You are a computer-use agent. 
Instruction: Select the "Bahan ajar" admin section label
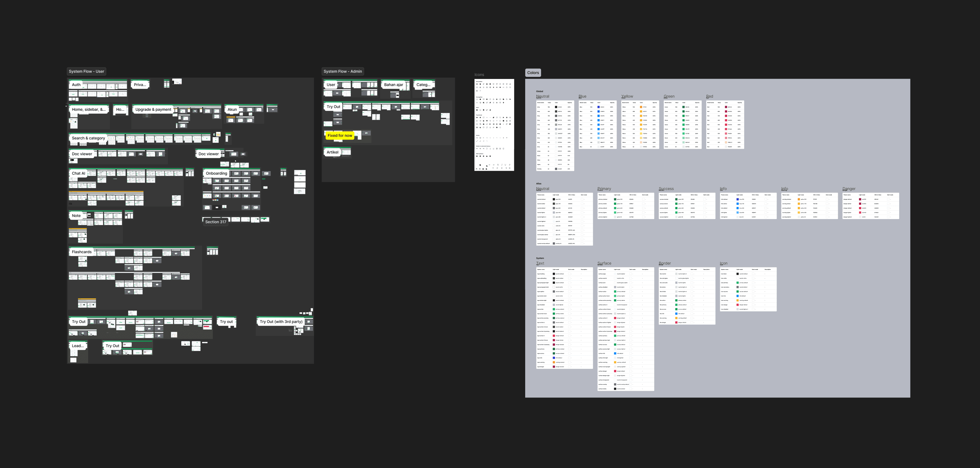[x=393, y=85]
